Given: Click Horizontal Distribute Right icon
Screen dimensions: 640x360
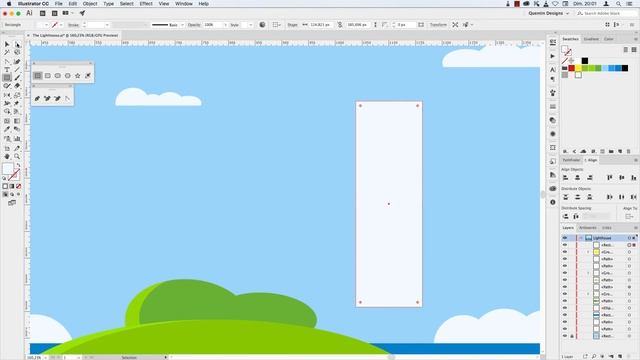Looking at the screenshot, I should click(x=633, y=197).
